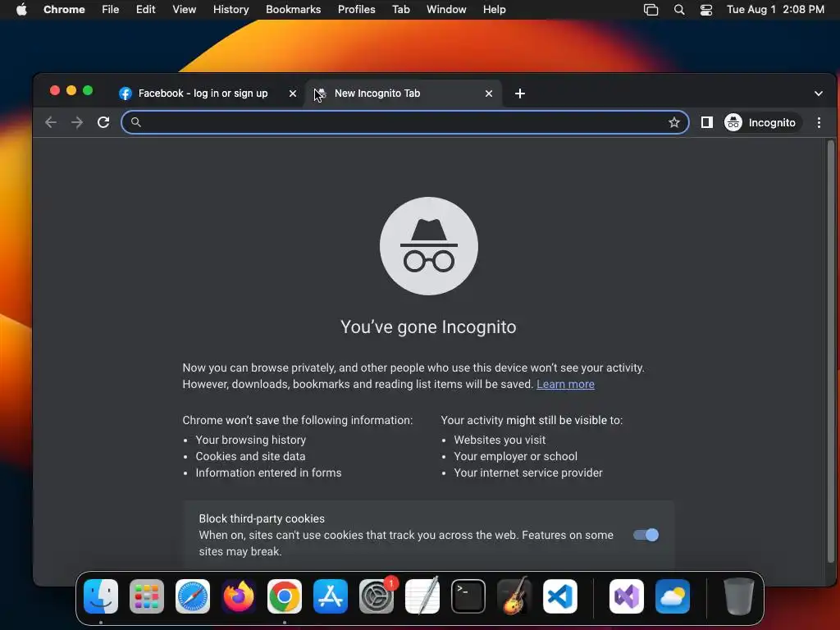Open the Apple menu
The height and width of the screenshot is (630, 840).
pos(21,10)
